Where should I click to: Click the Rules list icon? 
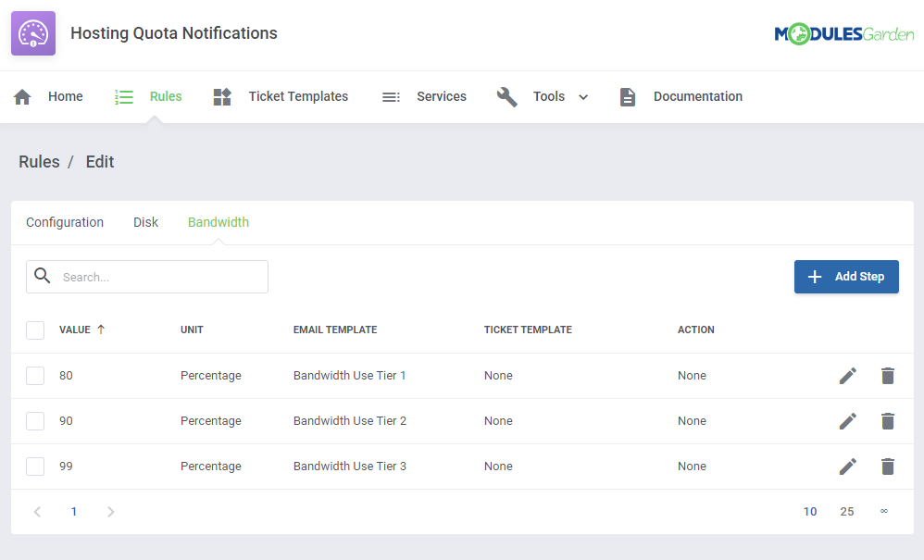[x=124, y=96]
